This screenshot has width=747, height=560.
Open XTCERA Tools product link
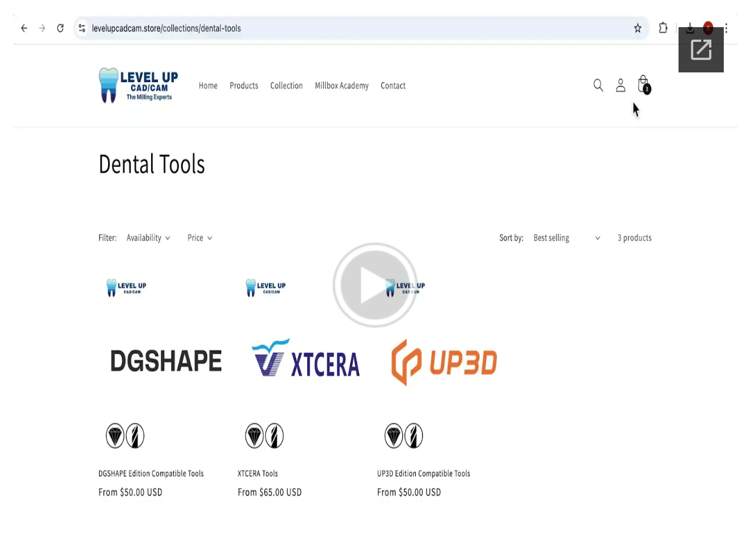coord(258,473)
